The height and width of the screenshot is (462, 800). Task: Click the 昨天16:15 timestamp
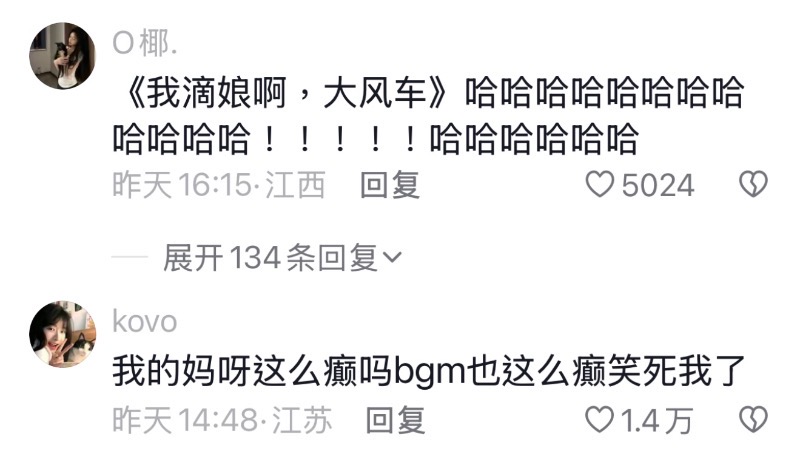click(182, 185)
